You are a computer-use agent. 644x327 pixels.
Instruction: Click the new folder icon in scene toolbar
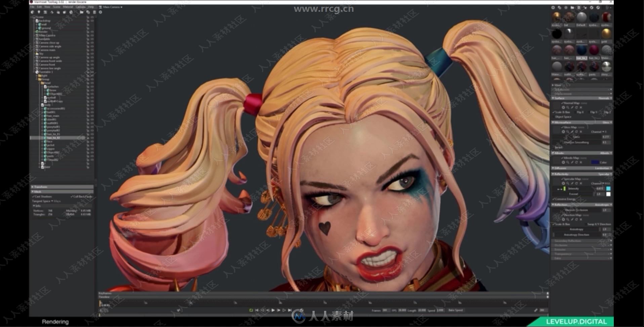82,12
